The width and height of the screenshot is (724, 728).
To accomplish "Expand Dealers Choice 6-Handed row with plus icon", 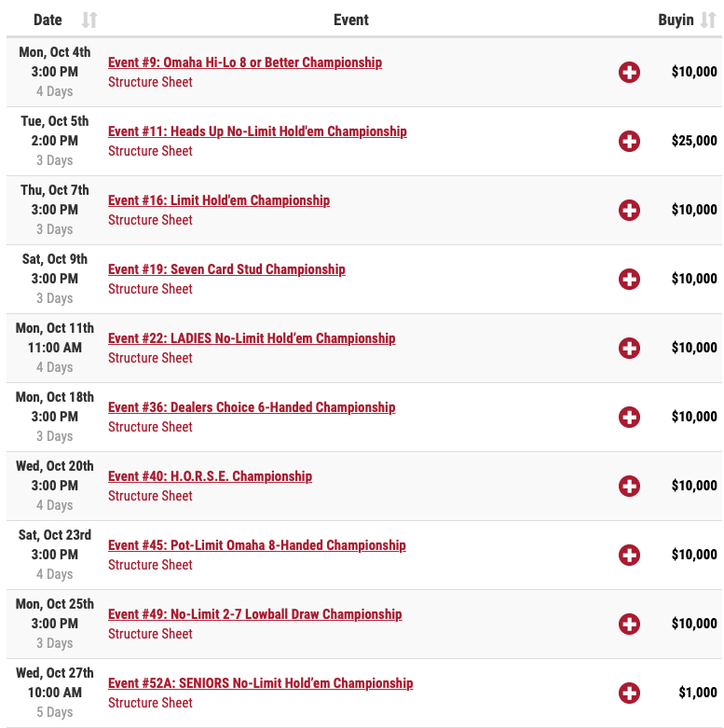I will [629, 417].
